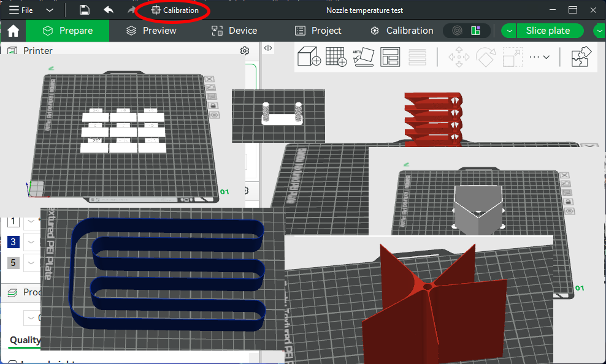The height and width of the screenshot is (364, 606).
Task: Click the Add model cube icon
Action: 309,57
